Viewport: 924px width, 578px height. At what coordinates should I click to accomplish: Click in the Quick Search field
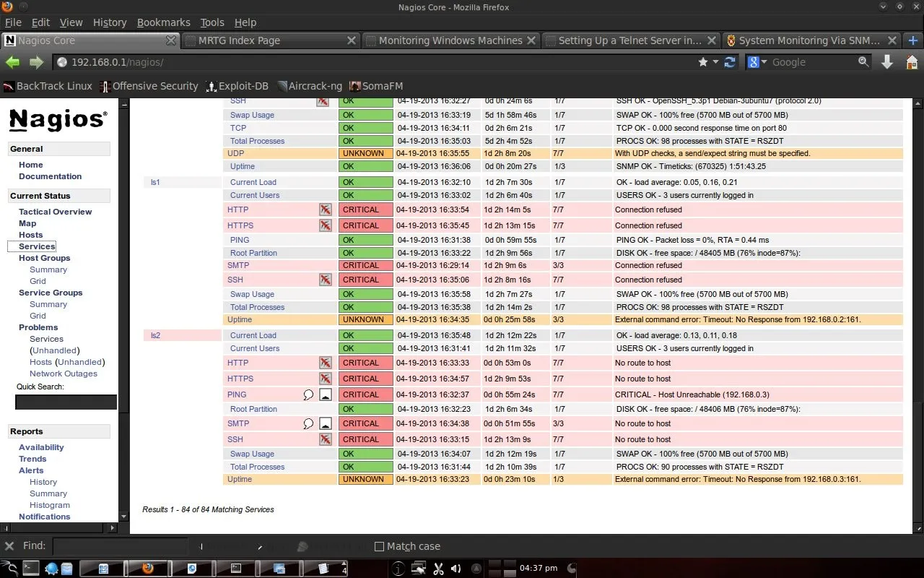click(66, 402)
